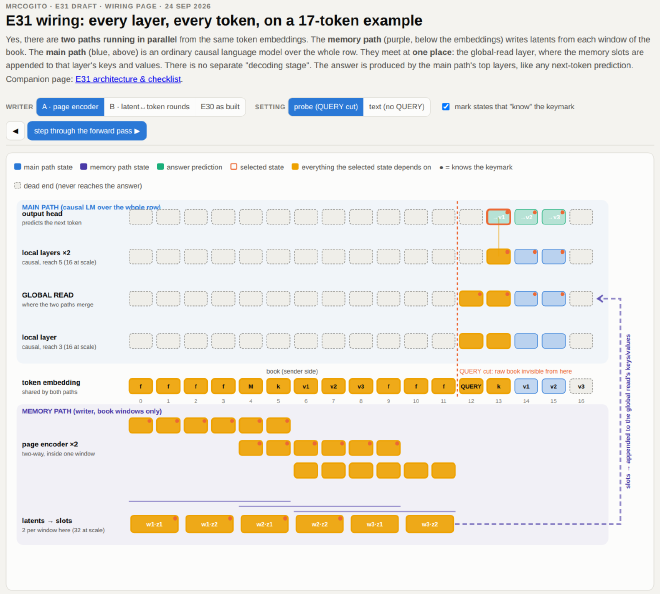Select dead-end token embedding v3 at index 16

point(581,386)
